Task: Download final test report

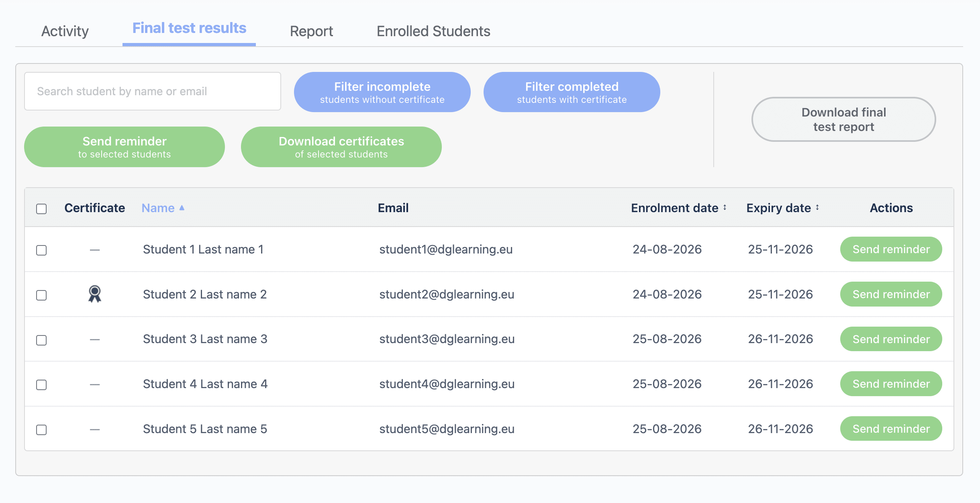Action: coord(844,119)
